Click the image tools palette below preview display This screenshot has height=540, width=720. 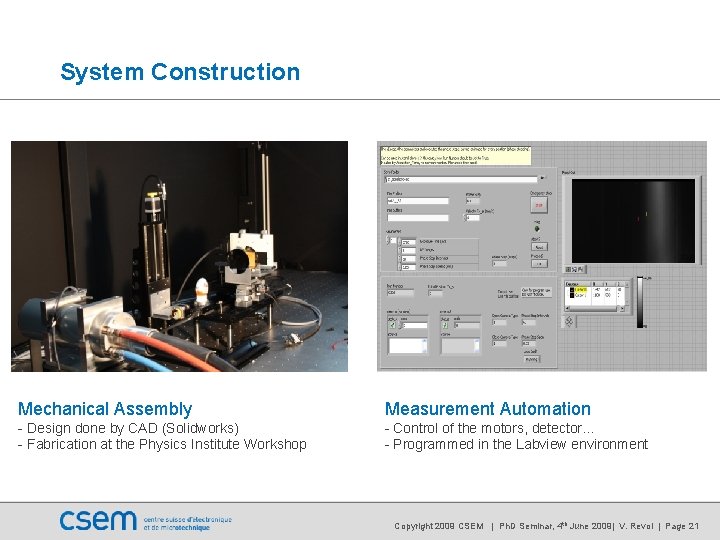coord(574,269)
